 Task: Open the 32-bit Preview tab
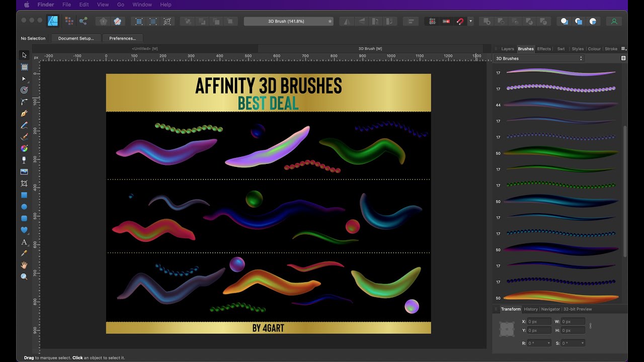click(x=578, y=309)
